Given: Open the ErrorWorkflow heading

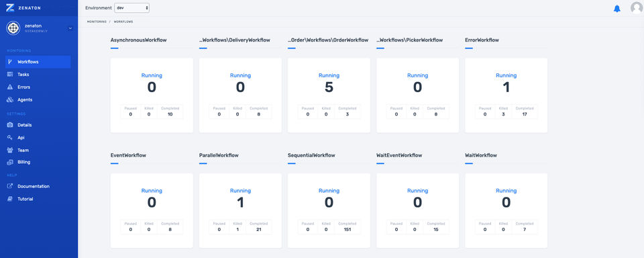Looking at the screenshot, I should click(x=482, y=40).
